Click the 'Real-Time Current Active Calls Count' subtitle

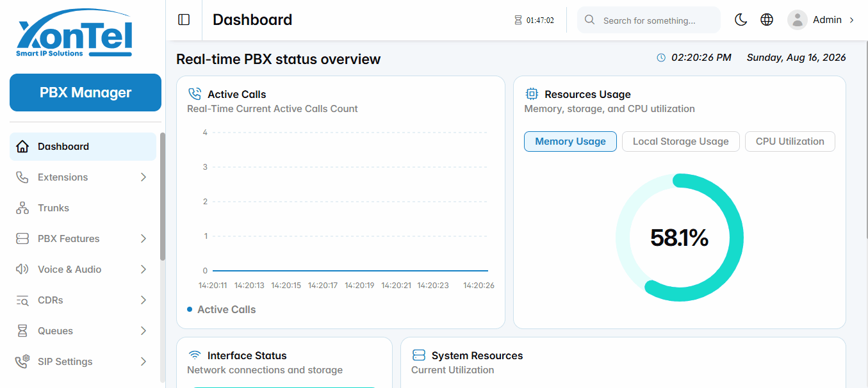tap(272, 109)
